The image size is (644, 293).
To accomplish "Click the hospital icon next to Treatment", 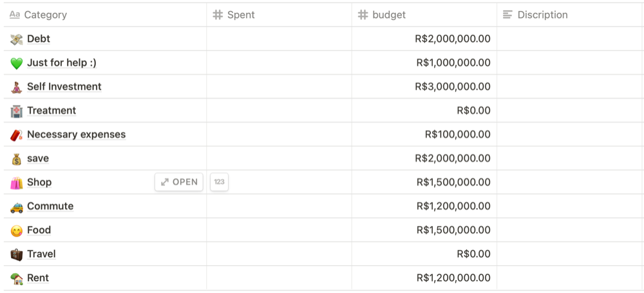I will pyautogui.click(x=17, y=111).
